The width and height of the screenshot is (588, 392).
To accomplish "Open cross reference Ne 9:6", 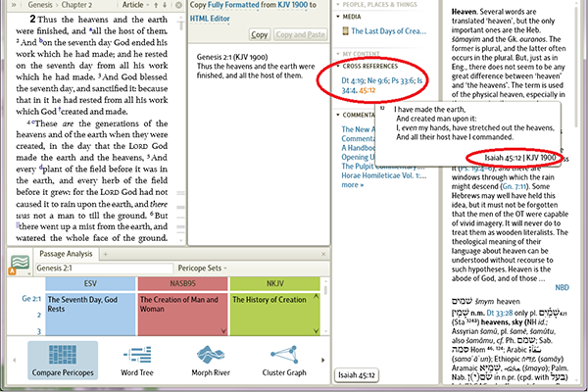I will (x=377, y=80).
